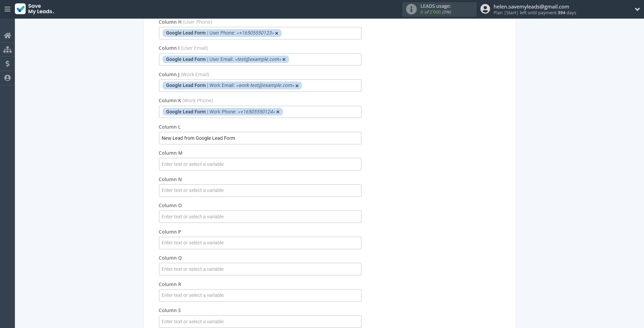Image resolution: width=644 pixels, height=328 pixels.
Task: Focus the Column P input field
Action: [260, 243]
